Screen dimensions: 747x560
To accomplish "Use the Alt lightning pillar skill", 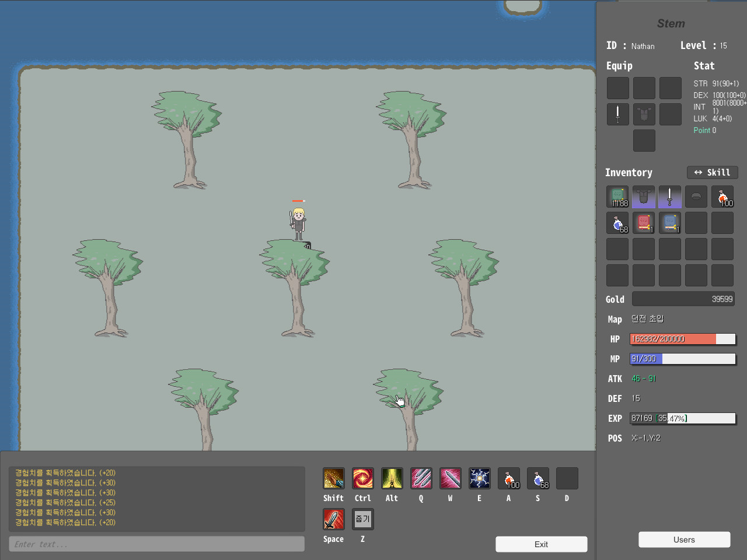I will [x=392, y=478].
